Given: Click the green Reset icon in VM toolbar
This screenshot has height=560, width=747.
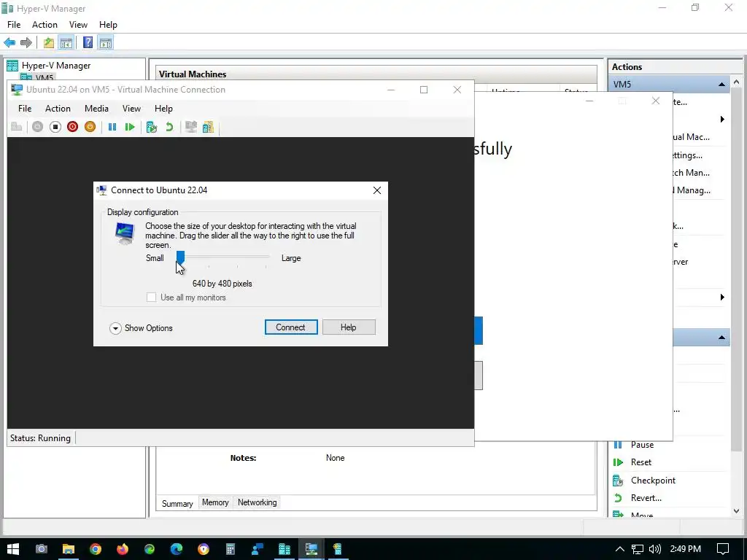Looking at the screenshot, I should [x=130, y=127].
